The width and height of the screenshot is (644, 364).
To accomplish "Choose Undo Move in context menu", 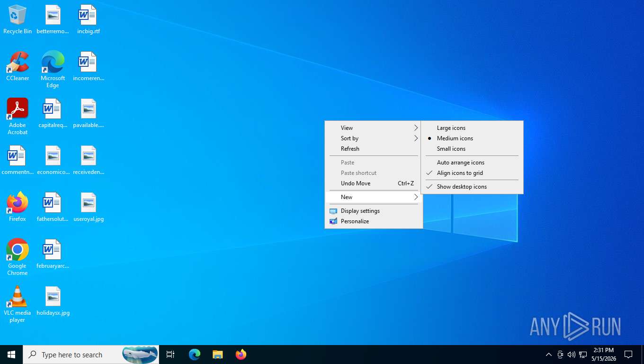I will point(374,183).
